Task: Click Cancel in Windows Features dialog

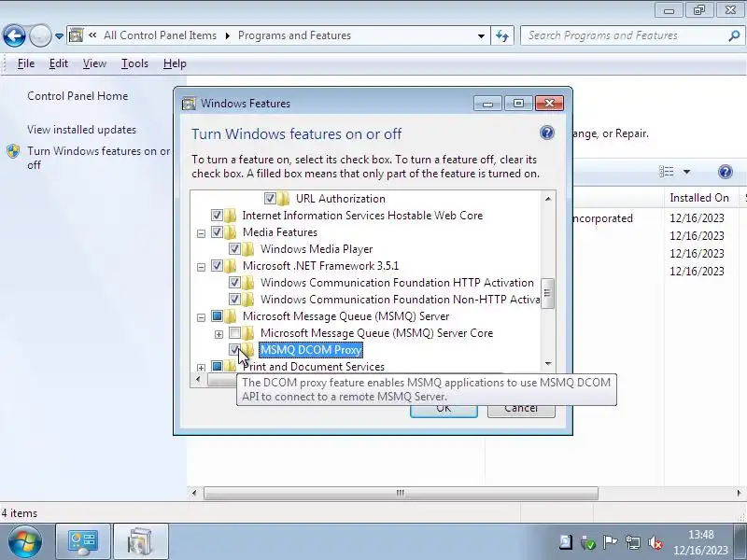Action: [521, 409]
